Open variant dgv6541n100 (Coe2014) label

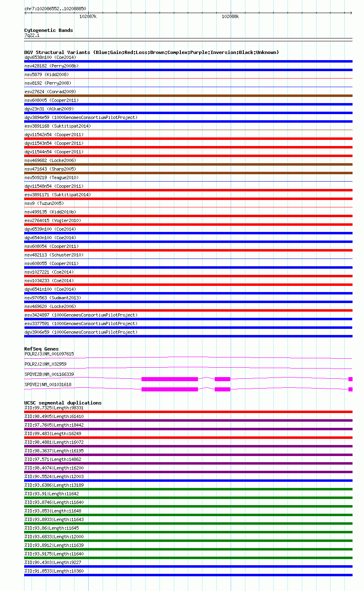(x=50, y=289)
